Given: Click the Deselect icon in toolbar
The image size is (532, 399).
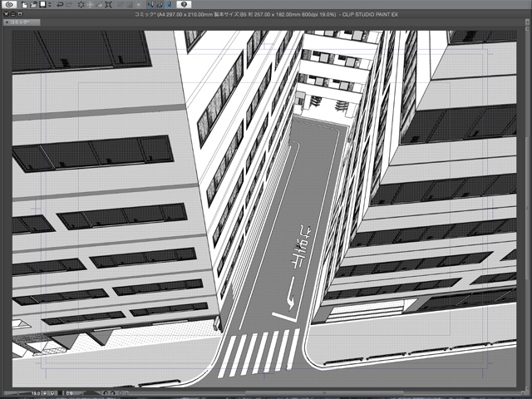Looking at the screenshot, I should [121, 4].
